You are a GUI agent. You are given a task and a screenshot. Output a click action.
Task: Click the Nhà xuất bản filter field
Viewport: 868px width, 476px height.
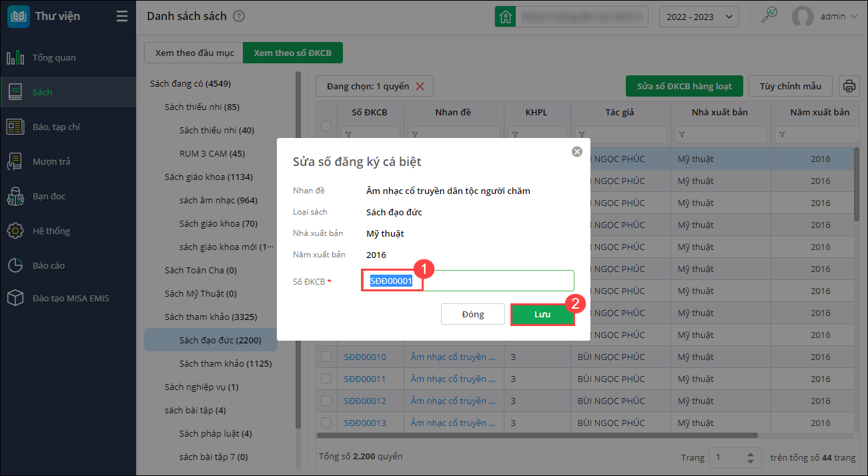coord(721,135)
